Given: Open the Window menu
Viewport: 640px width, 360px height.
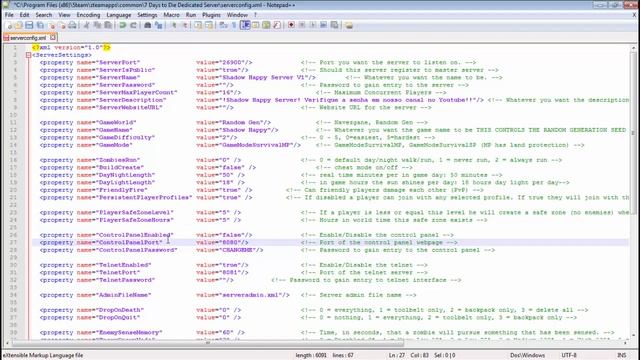Looking at the screenshot, I should pyautogui.click(x=237, y=15).
